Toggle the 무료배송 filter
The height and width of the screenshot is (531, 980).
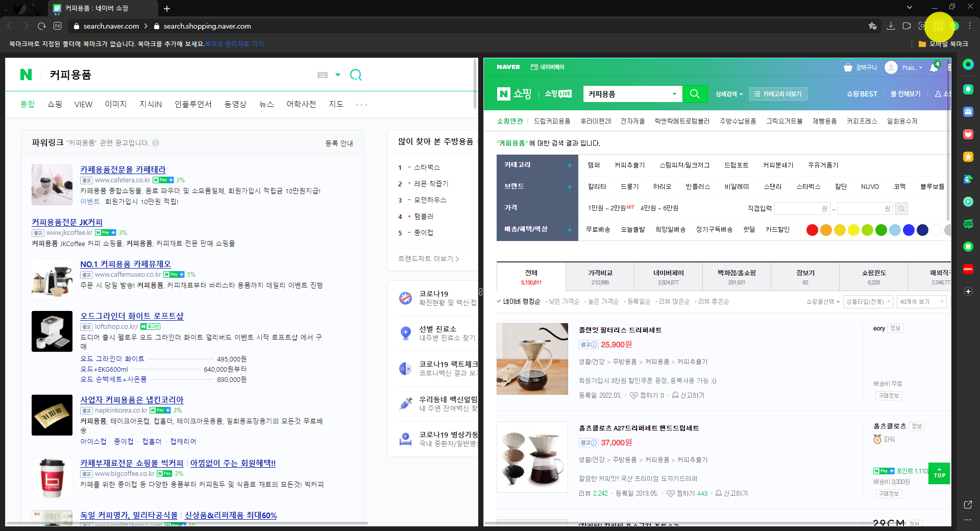pos(598,230)
